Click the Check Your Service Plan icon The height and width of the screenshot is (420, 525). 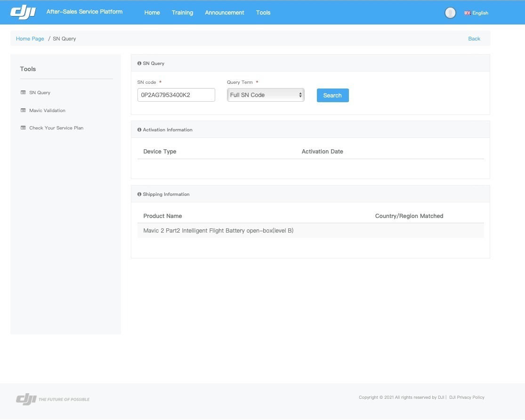coord(23,128)
